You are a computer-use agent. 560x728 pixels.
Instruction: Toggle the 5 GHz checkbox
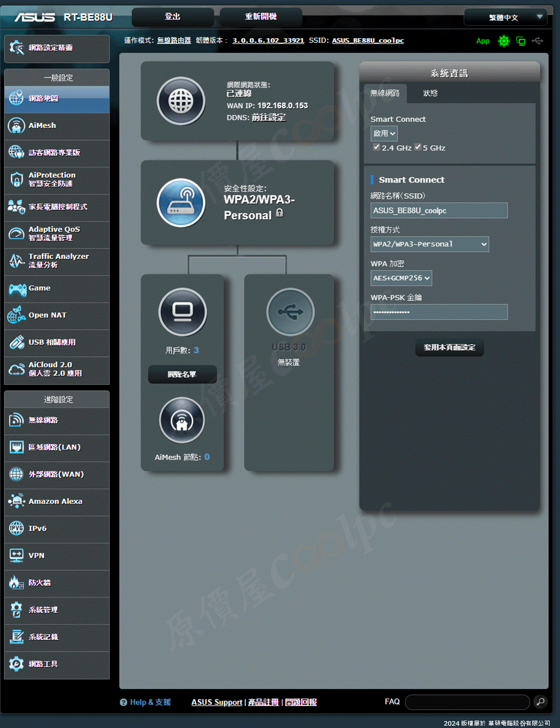418,147
